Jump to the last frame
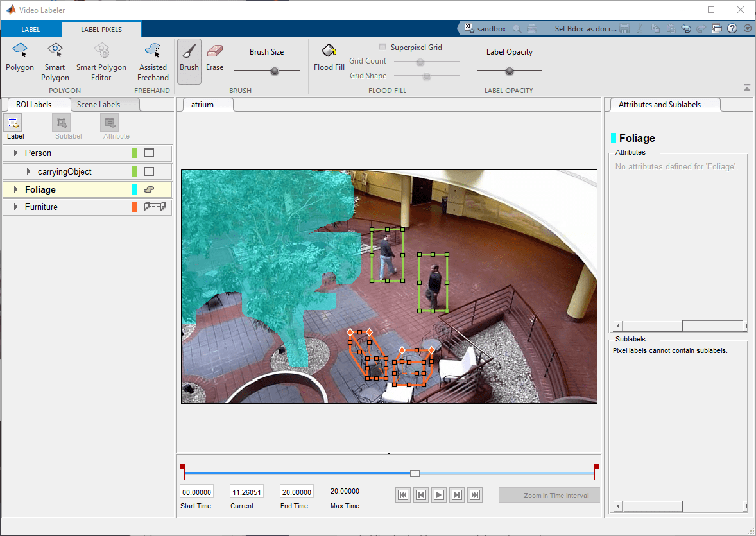Screen dimensions: 756x536 point(474,495)
